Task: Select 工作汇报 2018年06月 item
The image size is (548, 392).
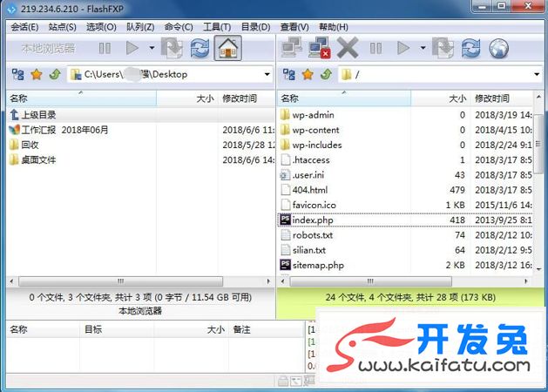Action: (141, 130)
